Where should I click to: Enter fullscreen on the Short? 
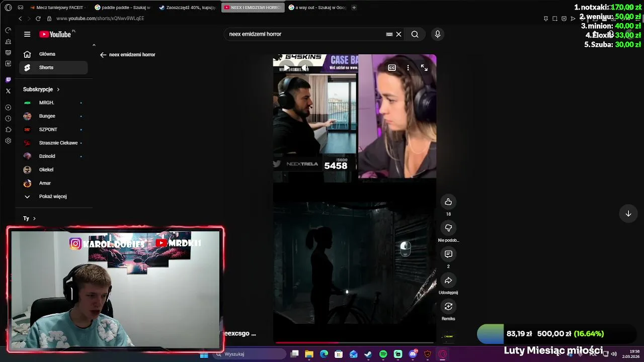click(x=424, y=68)
